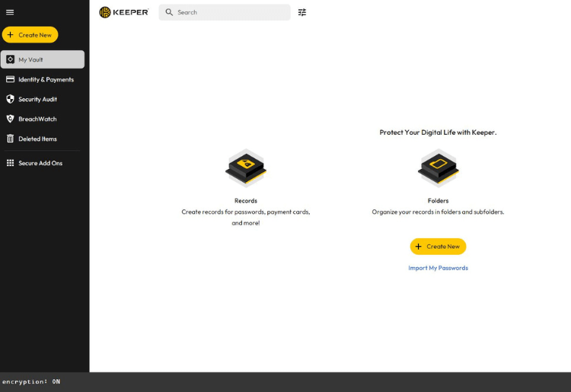This screenshot has width=571, height=392.
Task: Open the search filter options icon
Action: tap(302, 12)
